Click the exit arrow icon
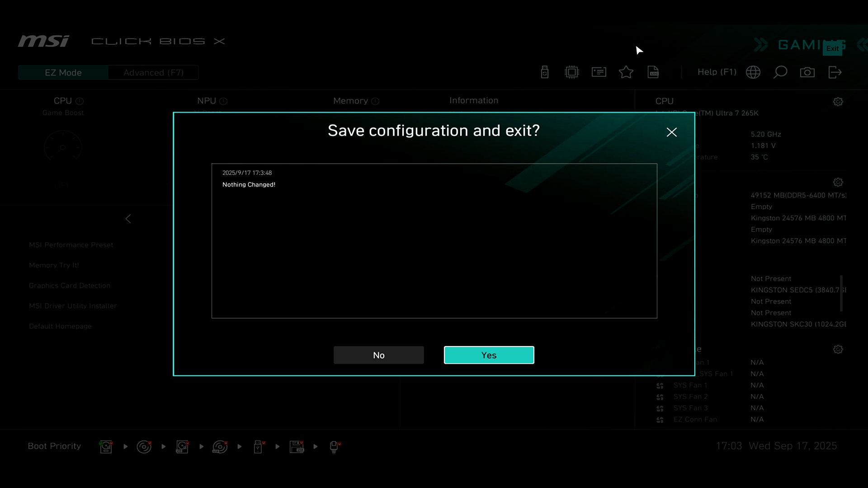Screen dimensions: 868x488 835,72
